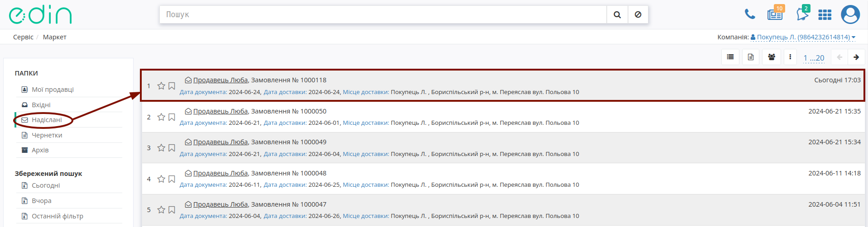
Task: Open the phone support icon
Action: [750, 14]
